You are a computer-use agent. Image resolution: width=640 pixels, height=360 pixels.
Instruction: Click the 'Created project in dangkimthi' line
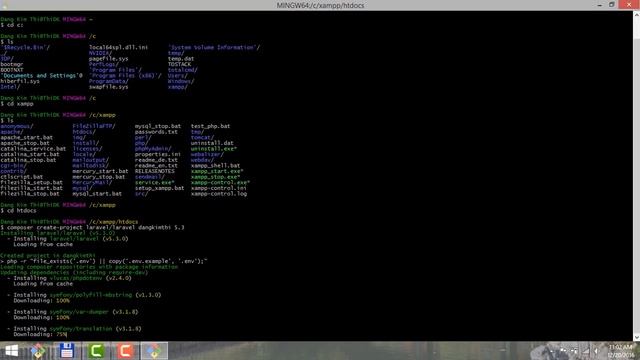pos(48,256)
